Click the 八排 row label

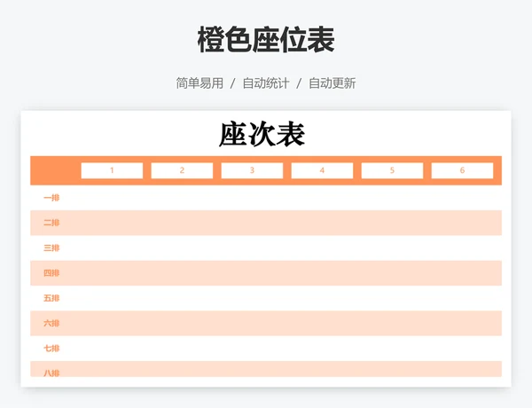[51, 373]
